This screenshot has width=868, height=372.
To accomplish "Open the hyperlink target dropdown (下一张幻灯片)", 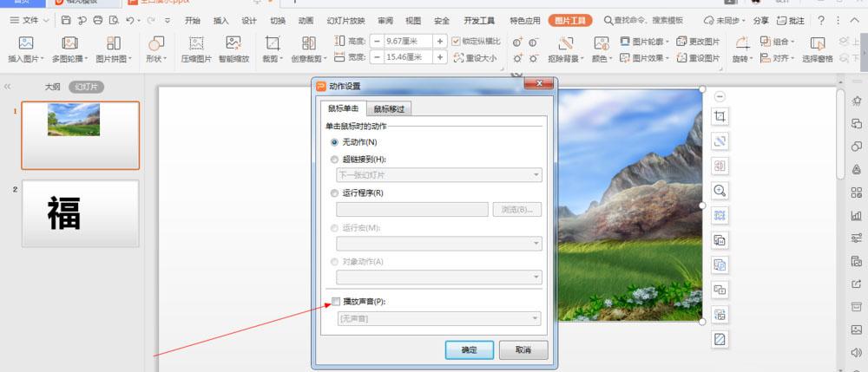I will point(439,175).
